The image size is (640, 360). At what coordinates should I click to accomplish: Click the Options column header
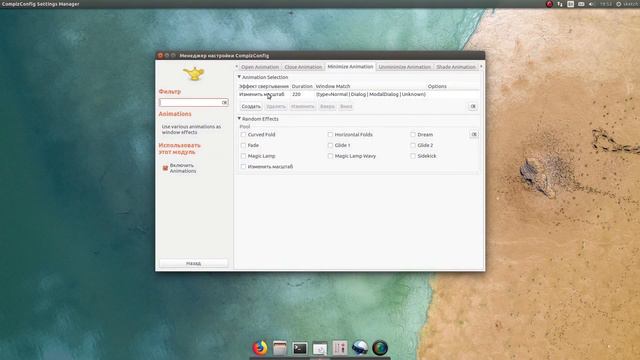coord(437,86)
